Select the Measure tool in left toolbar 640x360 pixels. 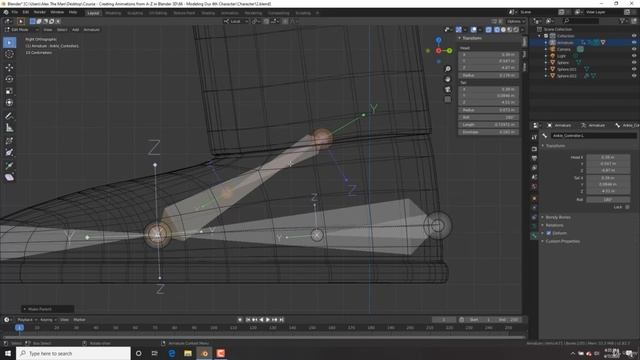[9, 128]
